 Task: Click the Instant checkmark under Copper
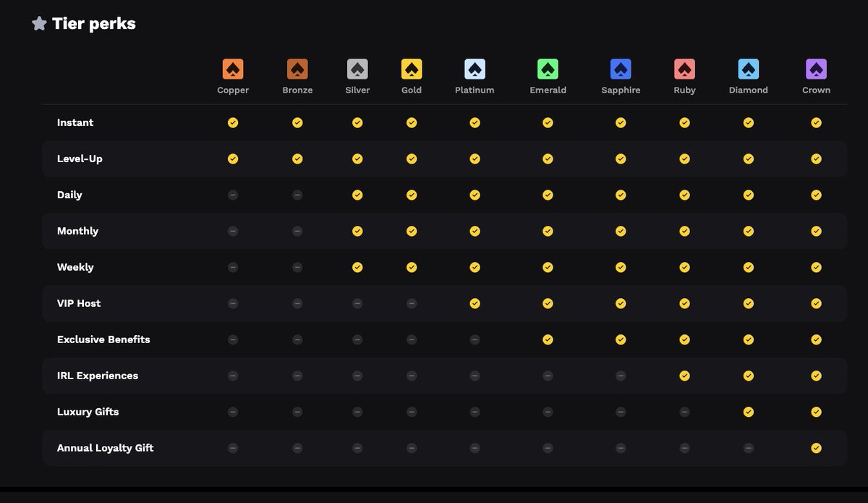[233, 123]
